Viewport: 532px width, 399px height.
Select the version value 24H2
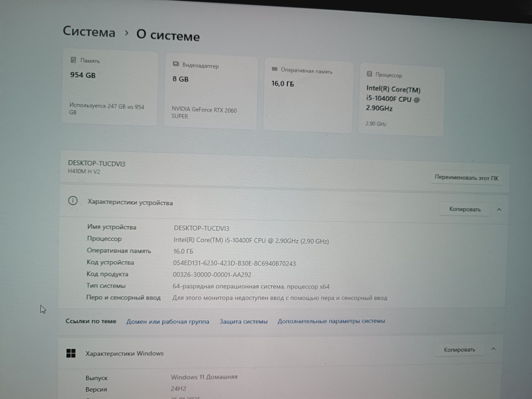178,388
